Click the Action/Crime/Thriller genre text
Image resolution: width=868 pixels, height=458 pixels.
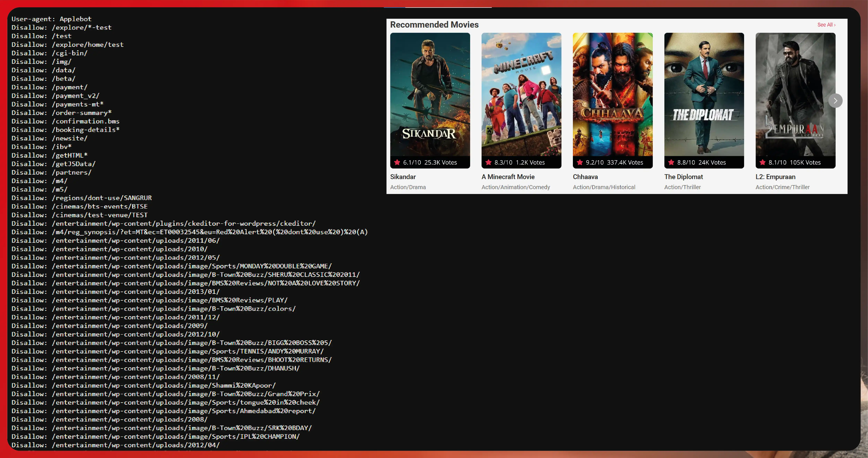[x=782, y=187]
